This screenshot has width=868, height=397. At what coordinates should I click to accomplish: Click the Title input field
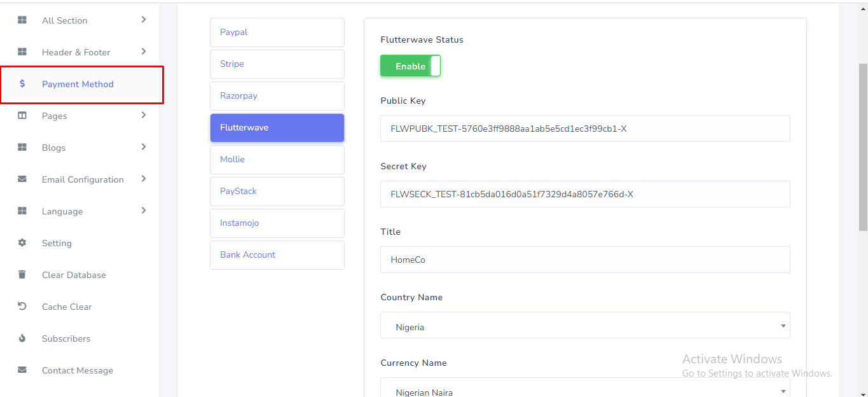point(584,260)
